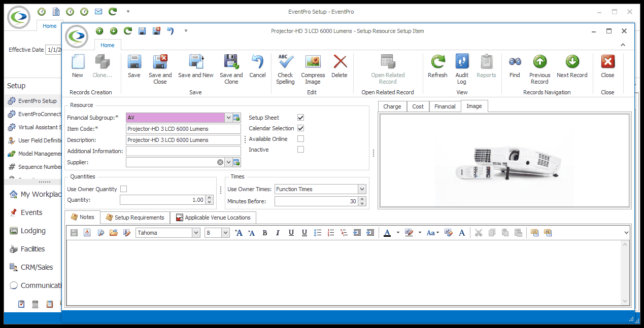
Task: Refresh the record view
Action: pos(437,62)
